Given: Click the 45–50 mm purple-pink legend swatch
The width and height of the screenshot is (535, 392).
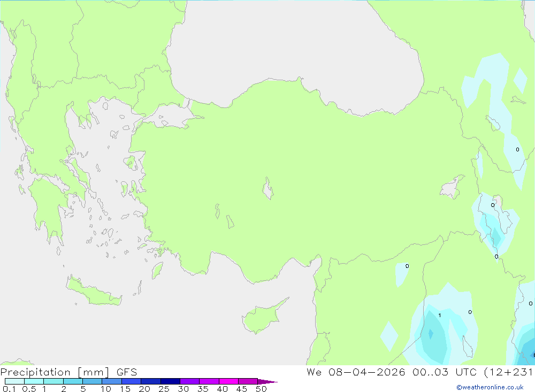Looking at the screenshot, I should point(248,381).
